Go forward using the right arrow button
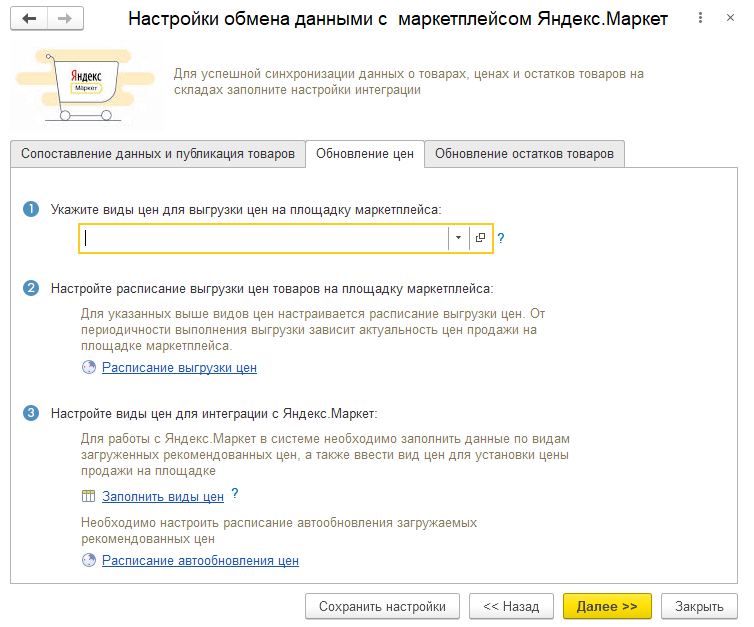754x627 pixels. pos(65,19)
